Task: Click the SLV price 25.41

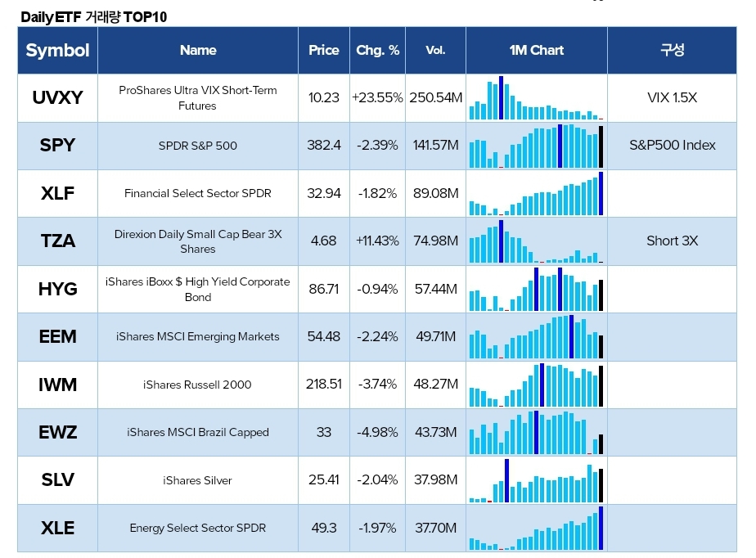Action: 323,480
